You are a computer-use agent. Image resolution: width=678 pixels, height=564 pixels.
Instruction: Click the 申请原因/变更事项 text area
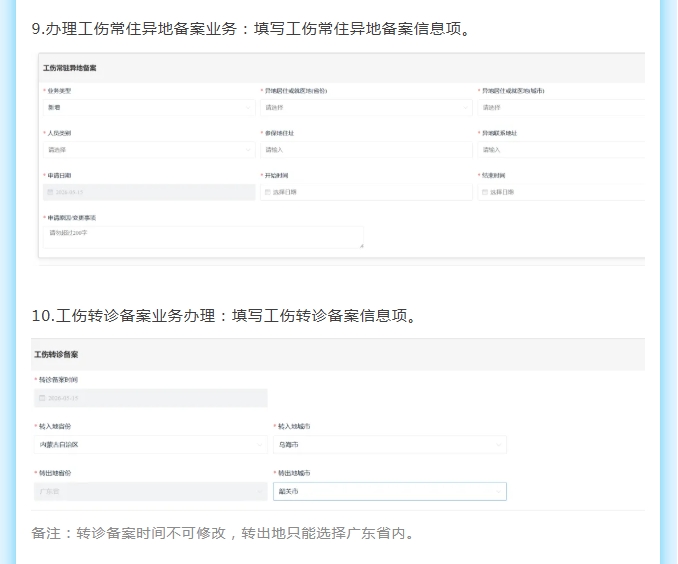(203, 237)
